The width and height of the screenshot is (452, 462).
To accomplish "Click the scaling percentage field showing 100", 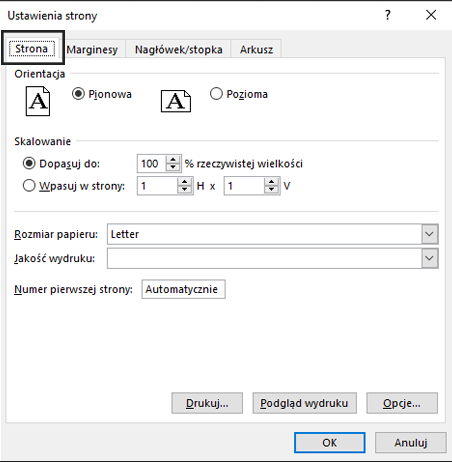I will tap(152, 163).
